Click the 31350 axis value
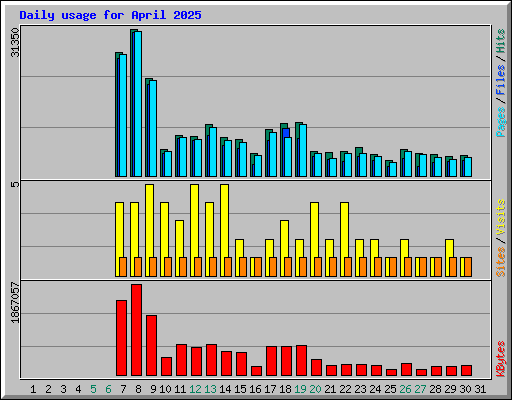This screenshot has height=400, width=512. coord(15,42)
